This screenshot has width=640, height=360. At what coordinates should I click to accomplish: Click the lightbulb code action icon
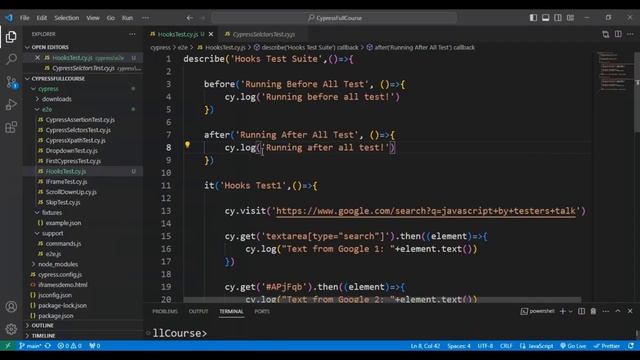click(187, 144)
